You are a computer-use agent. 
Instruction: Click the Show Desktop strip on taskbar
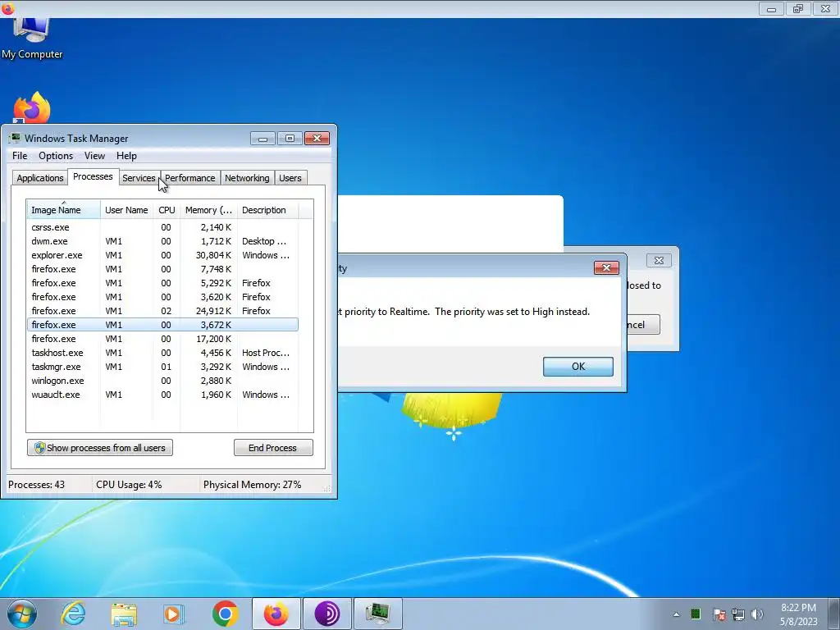point(834,614)
